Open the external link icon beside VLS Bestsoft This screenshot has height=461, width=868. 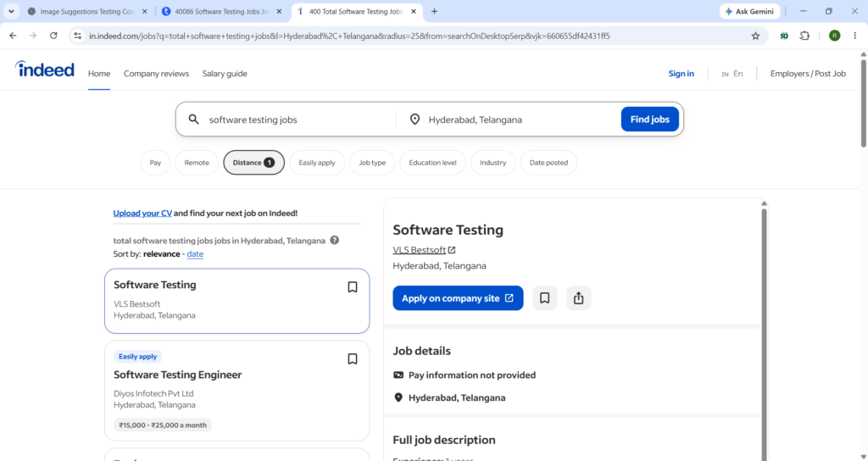[452, 250]
